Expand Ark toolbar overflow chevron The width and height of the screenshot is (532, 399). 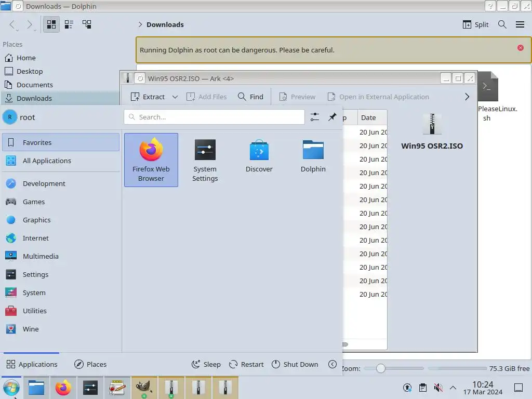pyautogui.click(x=467, y=97)
